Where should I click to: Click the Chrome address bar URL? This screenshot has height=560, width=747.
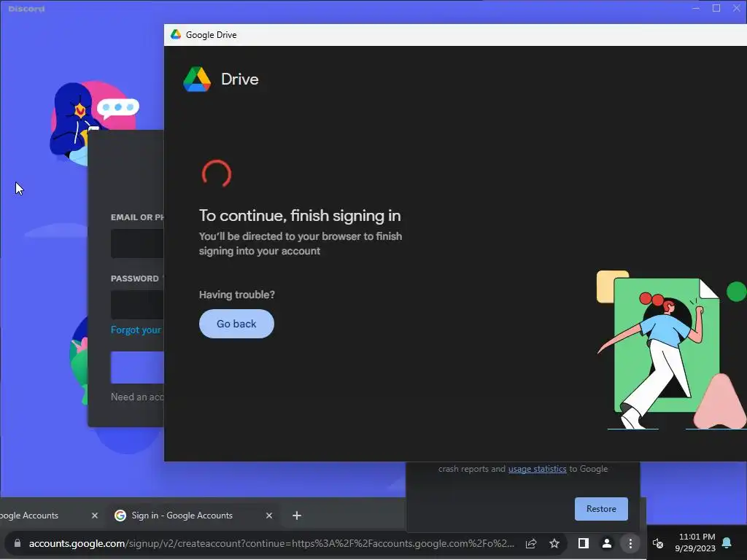271,543
